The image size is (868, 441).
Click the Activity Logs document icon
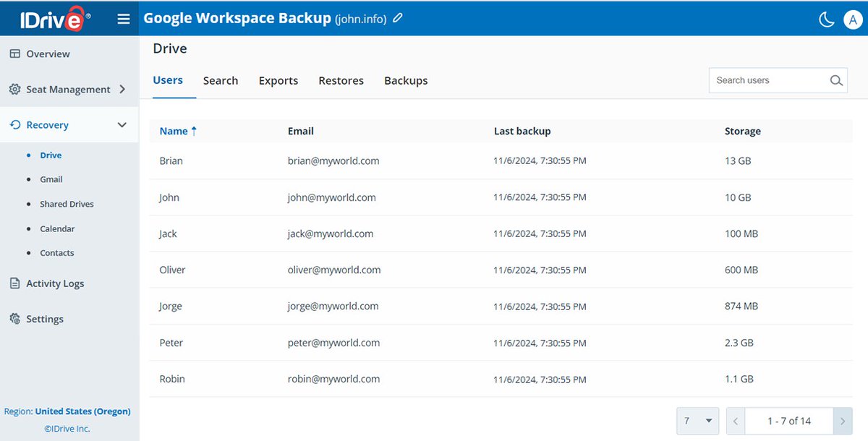(x=14, y=283)
